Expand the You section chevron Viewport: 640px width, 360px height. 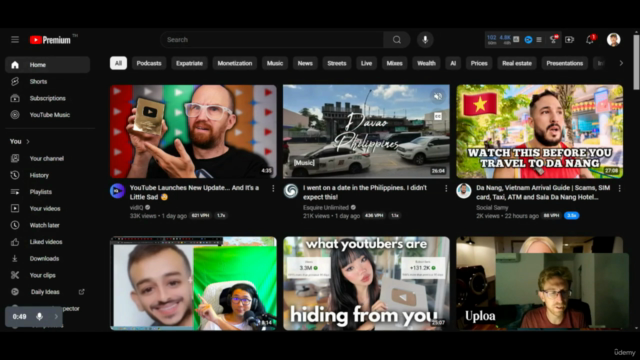click(28, 142)
